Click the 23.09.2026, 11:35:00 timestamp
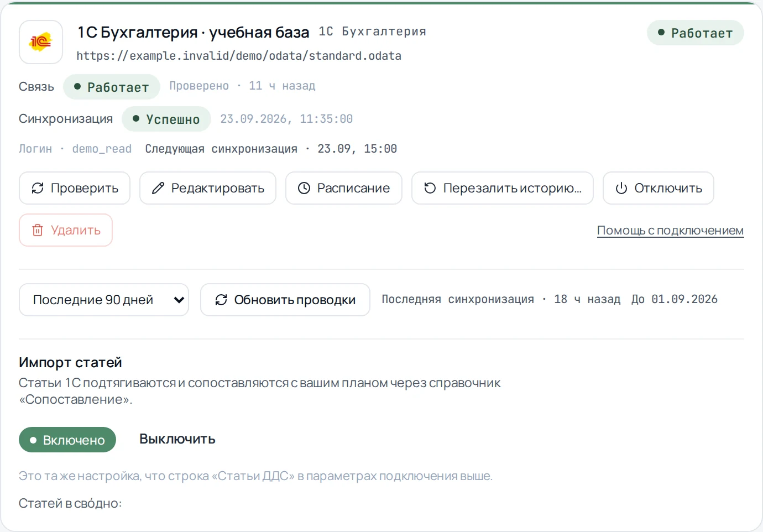The width and height of the screenshot is (763, 532). click(286, 119)
